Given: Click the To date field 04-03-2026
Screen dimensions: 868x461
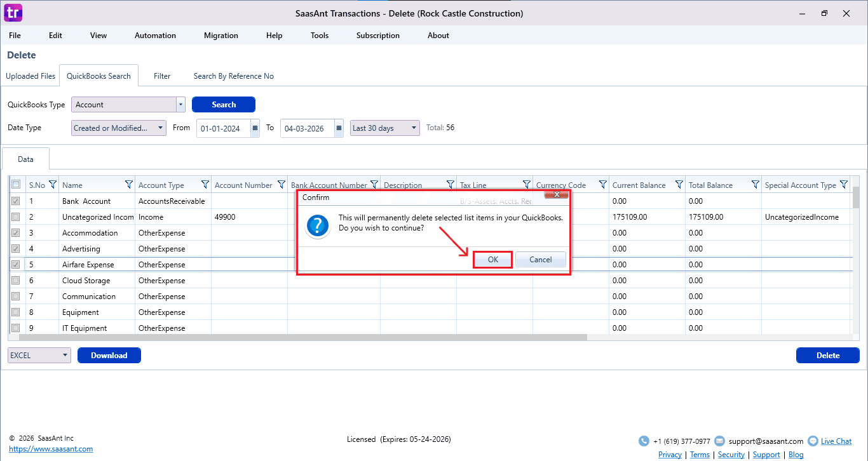Looking at the screenshot, I should [308, 128].
